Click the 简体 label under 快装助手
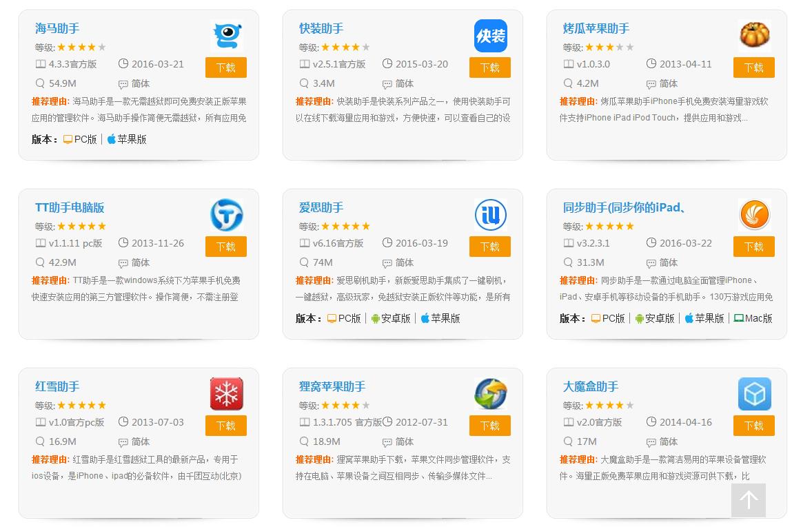This screenshot has width=812, height=531. coord(405,83)
